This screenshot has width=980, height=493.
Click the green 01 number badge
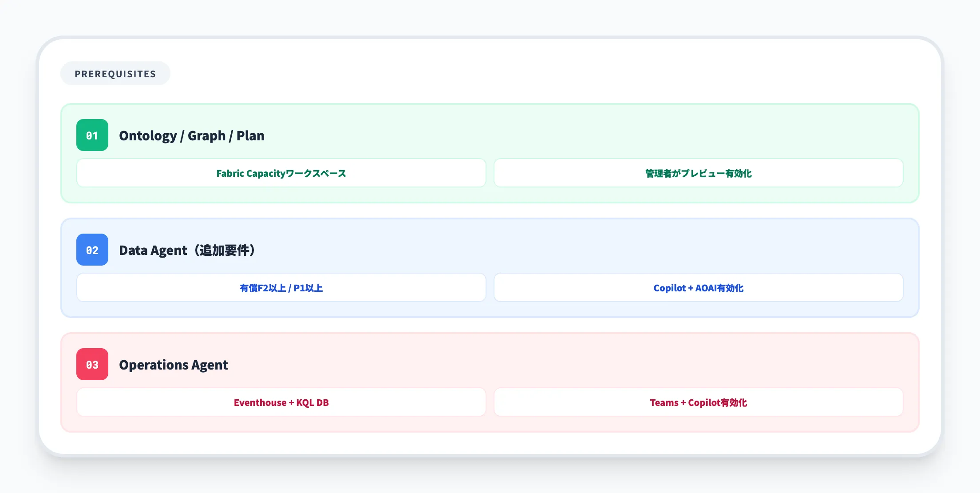tap(92, 135)
